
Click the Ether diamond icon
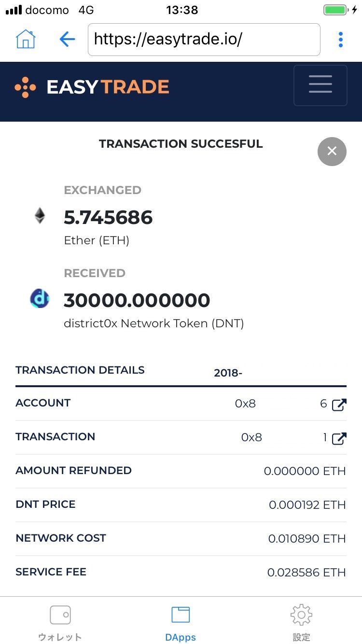click(39, 216)
